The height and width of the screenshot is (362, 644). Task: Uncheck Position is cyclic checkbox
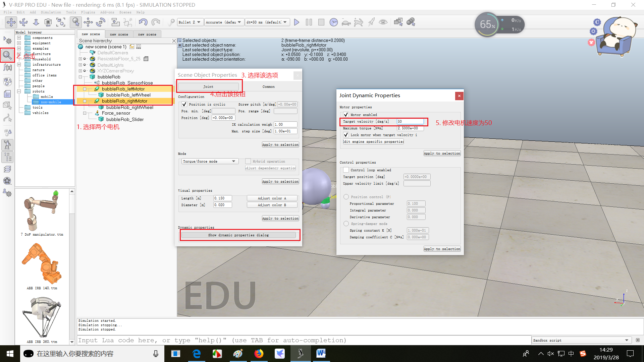[184, 104]
